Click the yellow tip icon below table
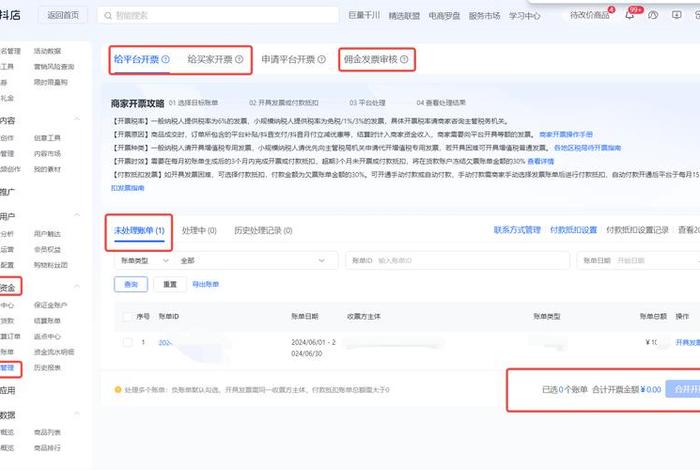Screen dimensions: 700x470 coord(118,390)
